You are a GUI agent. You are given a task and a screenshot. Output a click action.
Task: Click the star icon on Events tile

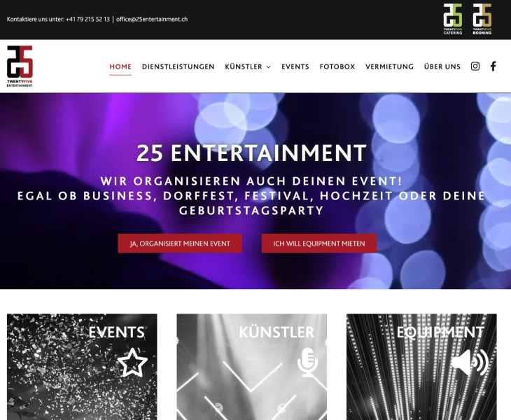(x=132, y=363)
